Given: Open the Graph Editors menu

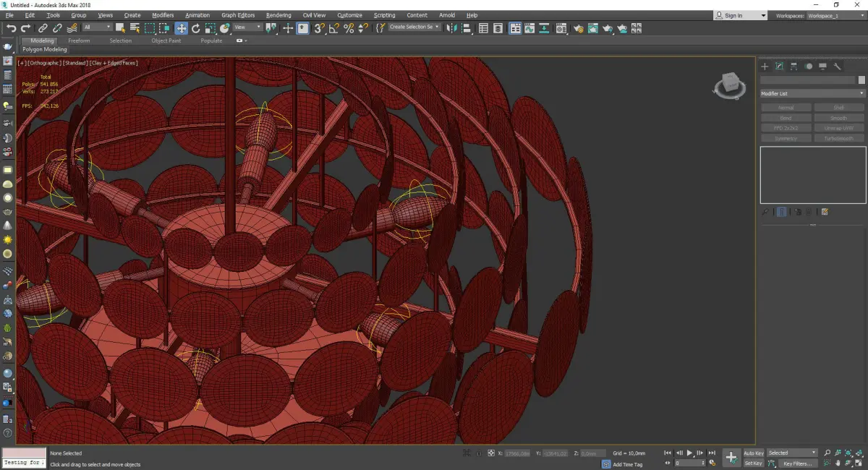Looking at the screenshot, I should (238, 15).
